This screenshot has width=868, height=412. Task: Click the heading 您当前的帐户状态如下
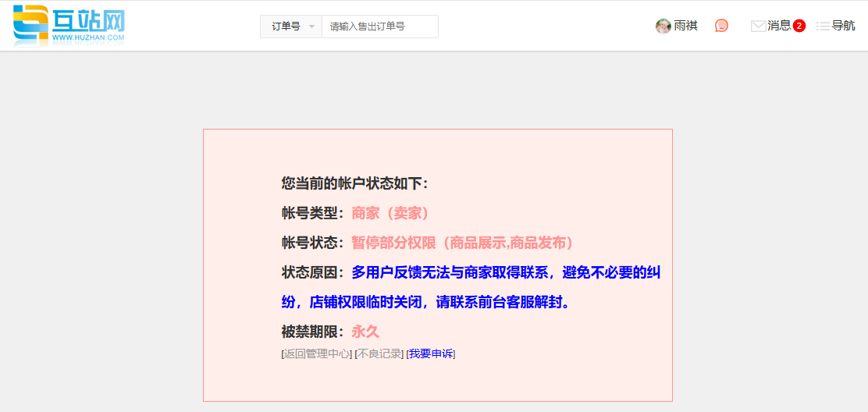(x=355, y=183)
